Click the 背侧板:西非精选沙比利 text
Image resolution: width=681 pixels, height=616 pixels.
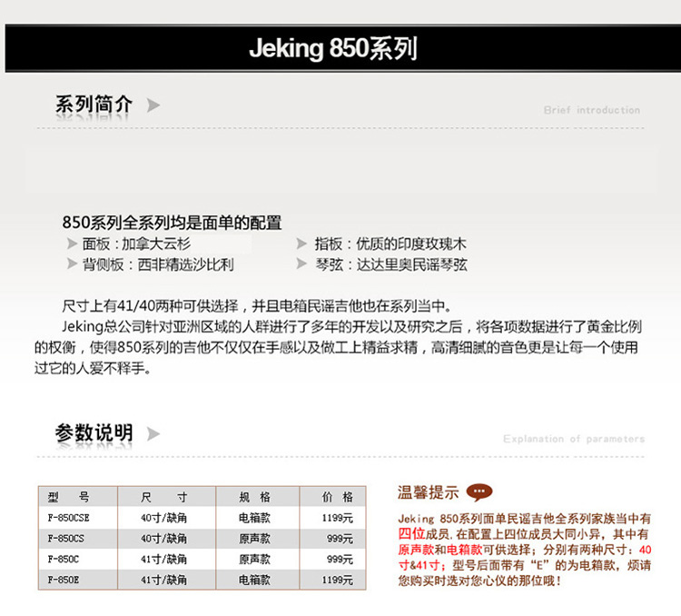tap(158, 264)
